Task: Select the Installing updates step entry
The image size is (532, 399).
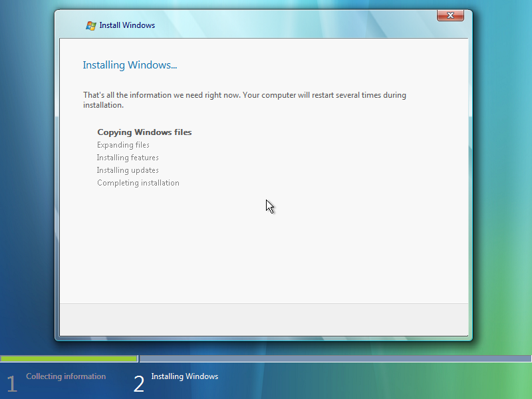Action: [128, 170]
